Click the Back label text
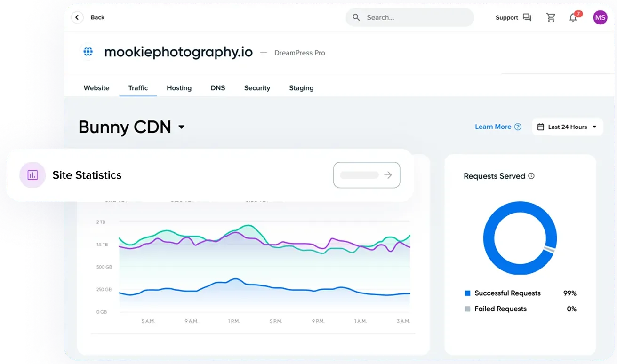This screenshot has height=364, width=617. (97, 17)
